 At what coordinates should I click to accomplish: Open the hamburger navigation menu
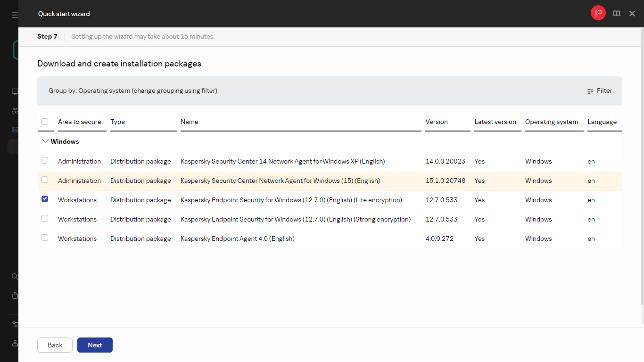[x=14, y=14]
